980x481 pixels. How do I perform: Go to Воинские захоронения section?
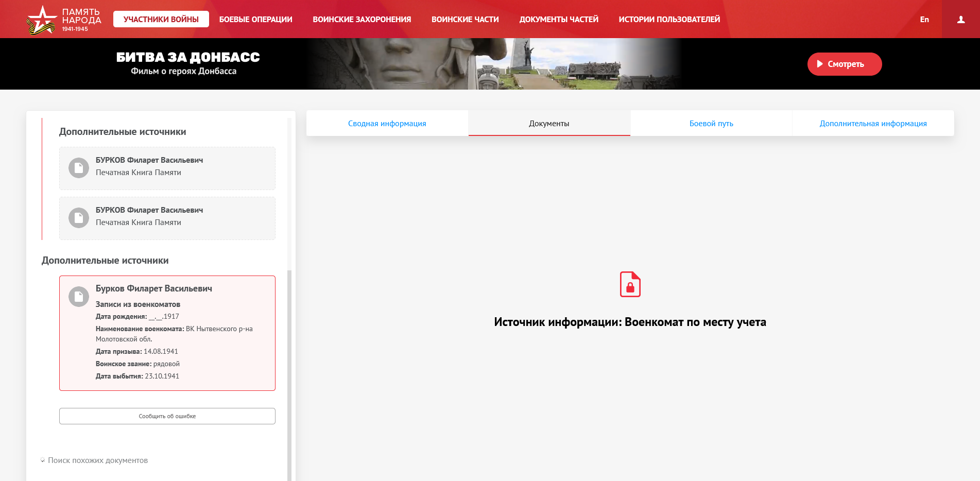[x=362, y=20]
